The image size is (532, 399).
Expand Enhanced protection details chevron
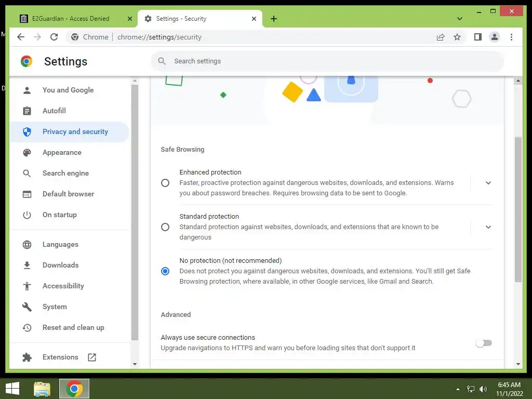[488, 183]
